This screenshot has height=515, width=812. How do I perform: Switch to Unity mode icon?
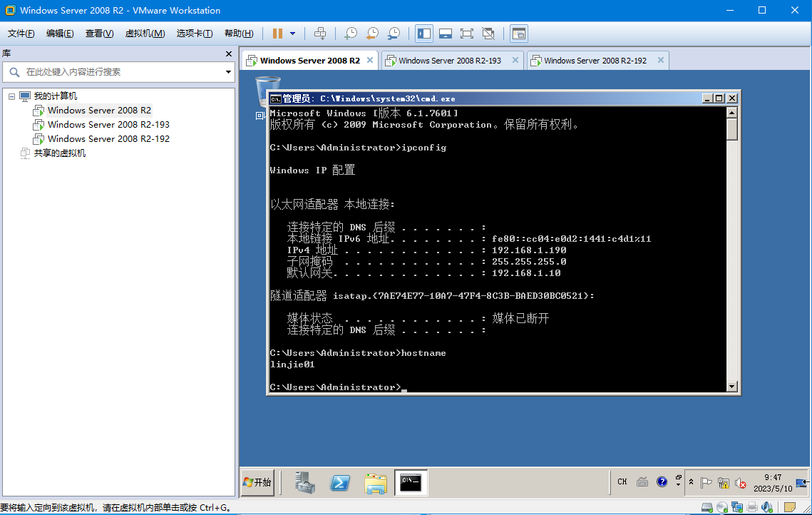(488, 34)
